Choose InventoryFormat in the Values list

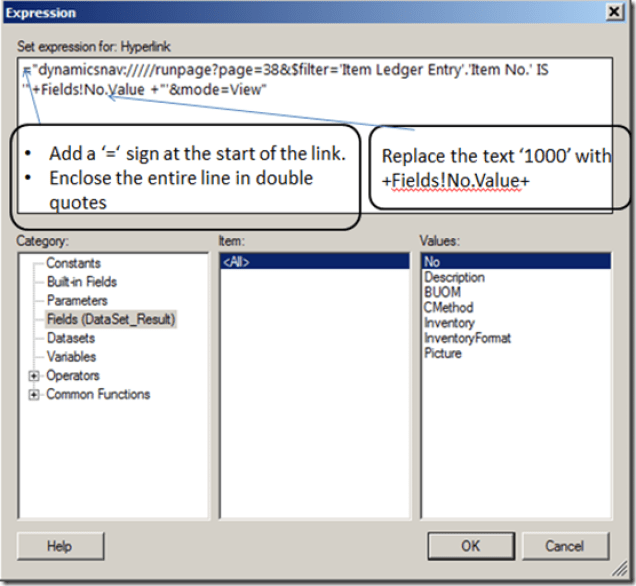467,338
